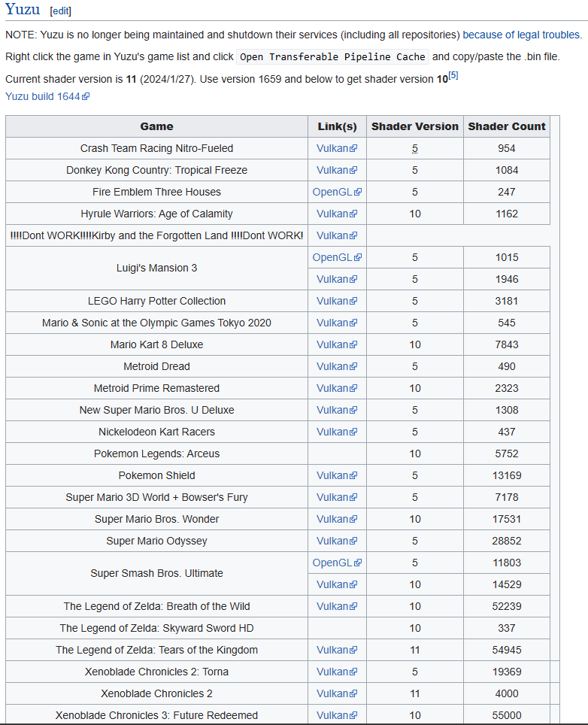This screenshot has height=725, width=588.
Task: Open Vulkan link for Super Mario 3D World
Action: click(x=337, y=497)
